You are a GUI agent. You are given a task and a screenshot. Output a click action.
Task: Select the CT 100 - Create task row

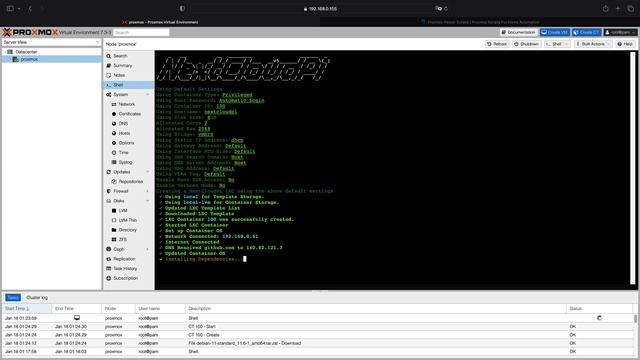coord(318,335)
